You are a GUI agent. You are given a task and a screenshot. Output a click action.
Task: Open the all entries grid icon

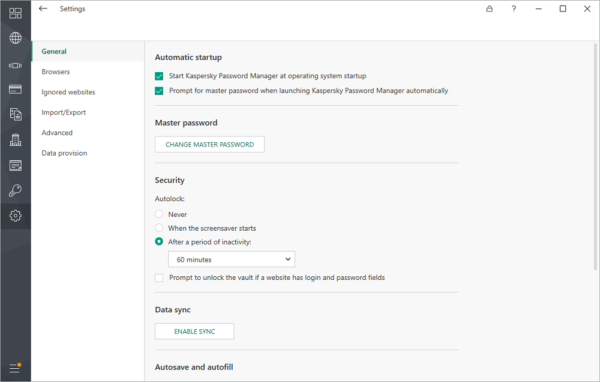coord(15,13)
